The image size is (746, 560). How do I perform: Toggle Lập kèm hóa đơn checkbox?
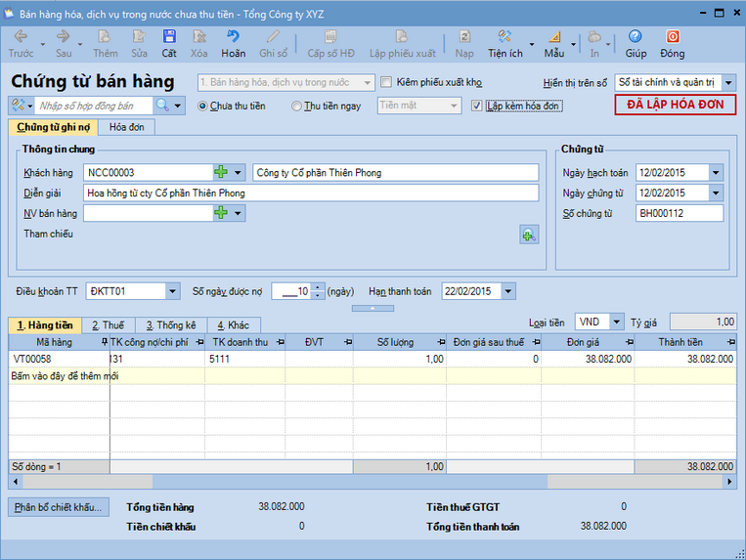tap(477, 106)
